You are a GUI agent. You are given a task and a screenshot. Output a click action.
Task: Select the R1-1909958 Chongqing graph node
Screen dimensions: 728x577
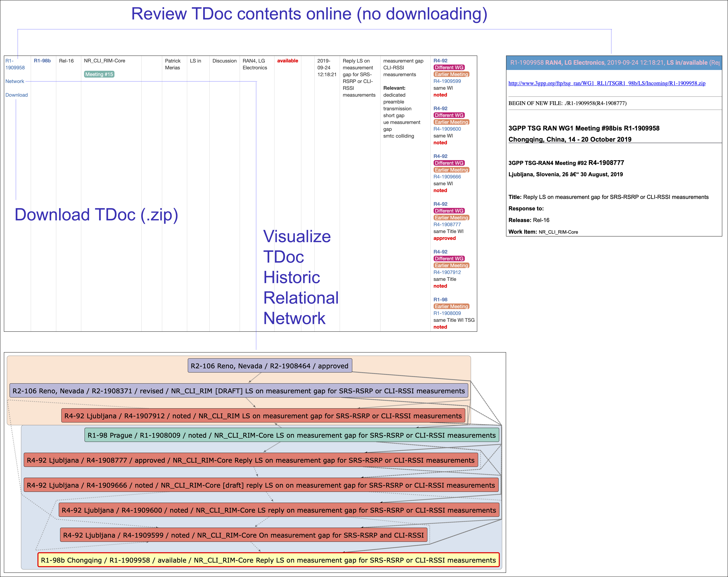coord(268,560)
